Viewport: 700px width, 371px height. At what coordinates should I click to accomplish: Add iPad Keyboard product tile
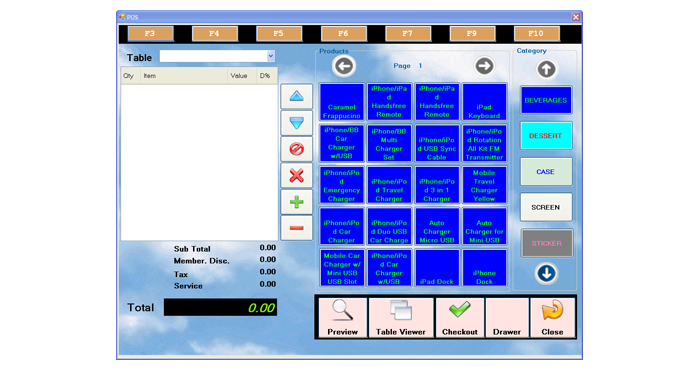point(484,102)
